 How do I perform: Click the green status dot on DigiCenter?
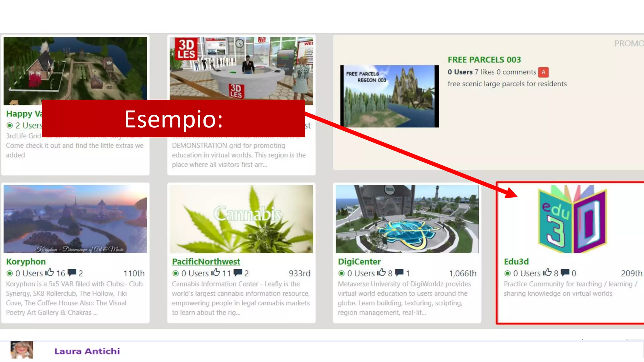[x=341, y=273]
